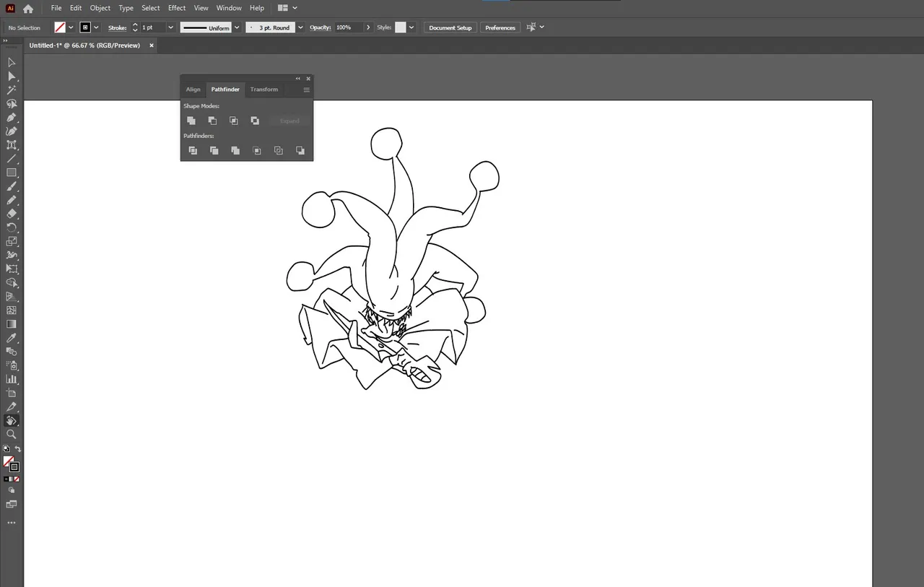Choose the Mesh tool
Viewport: 924px width, 587px height.
coord(12,310)
